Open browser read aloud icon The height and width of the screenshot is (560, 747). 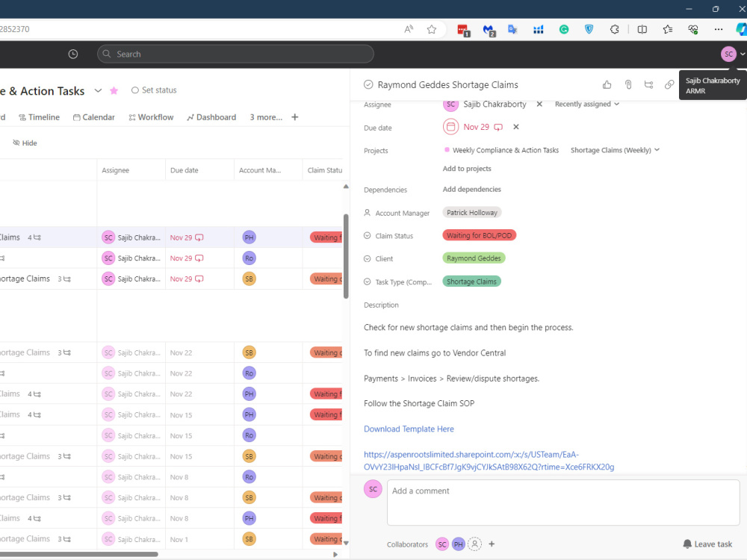coord(409,30)
